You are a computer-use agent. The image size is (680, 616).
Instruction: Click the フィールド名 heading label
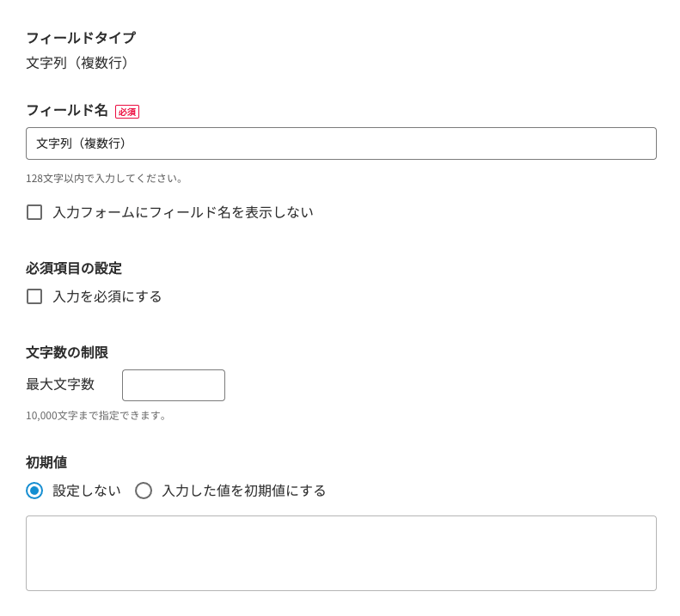click(x=67, y=110)
